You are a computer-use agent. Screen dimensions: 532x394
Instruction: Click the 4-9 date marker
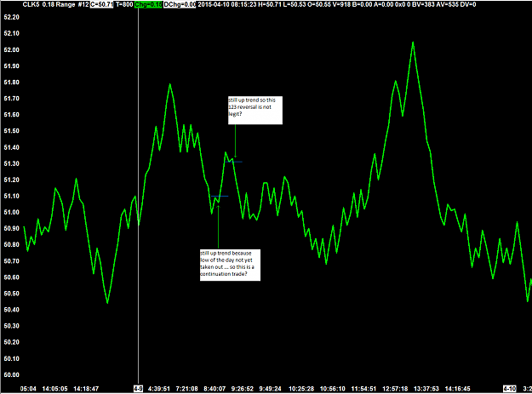coord(138,389)
